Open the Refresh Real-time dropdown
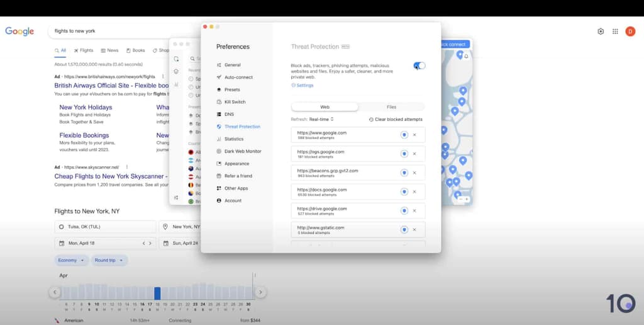This screenshot has width=644, height=325. [321, 119]
